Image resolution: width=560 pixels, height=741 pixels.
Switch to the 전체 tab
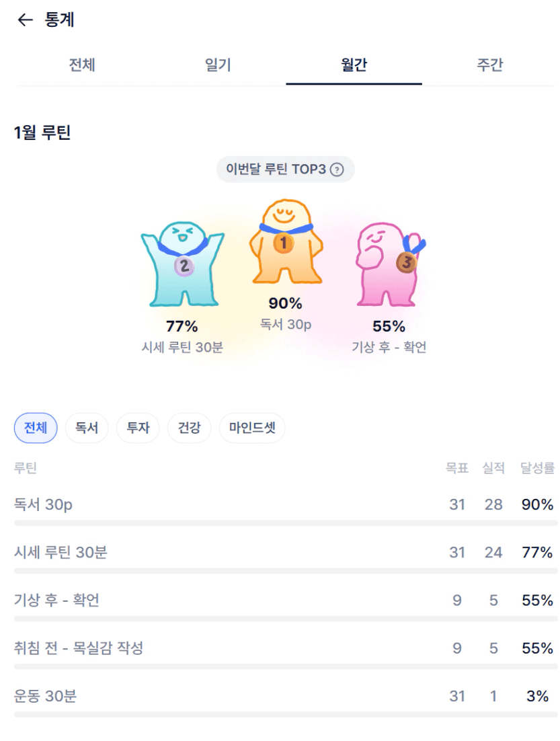tap(82, 65)
